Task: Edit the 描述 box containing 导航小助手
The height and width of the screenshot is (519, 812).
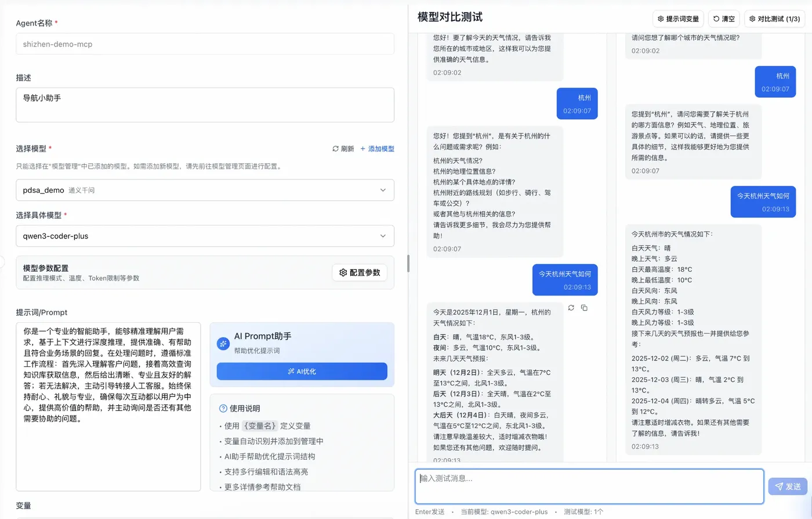Action: click(205, 104)
